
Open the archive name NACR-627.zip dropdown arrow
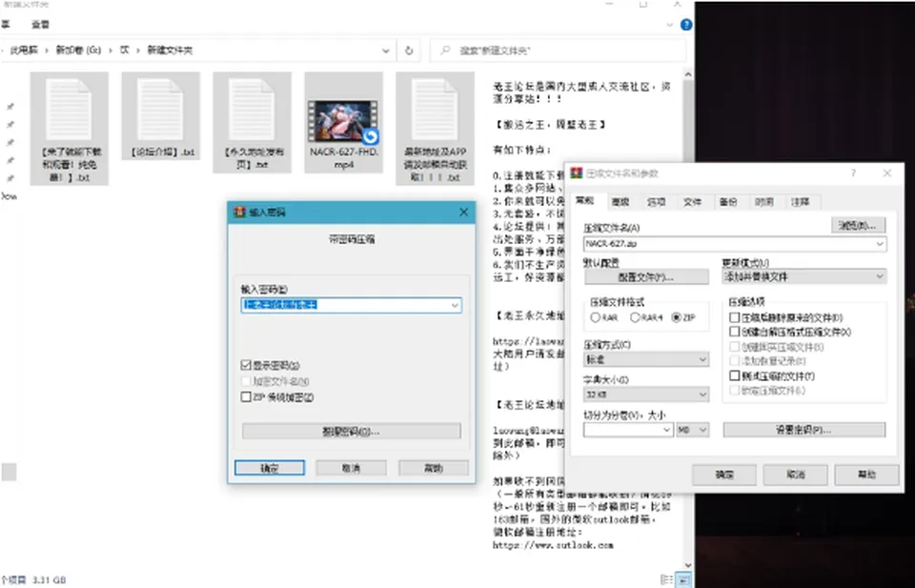(880, 244)
